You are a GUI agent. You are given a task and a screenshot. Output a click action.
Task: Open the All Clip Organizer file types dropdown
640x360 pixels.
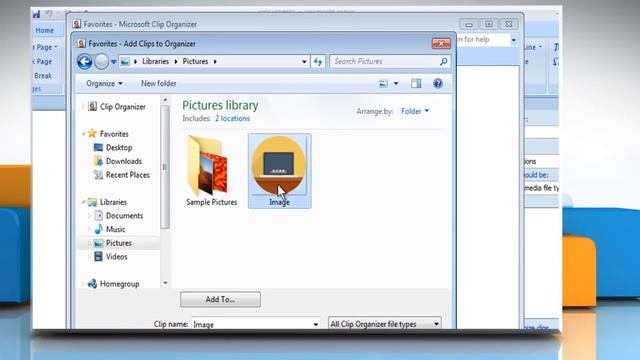click(x=384, y=324)
